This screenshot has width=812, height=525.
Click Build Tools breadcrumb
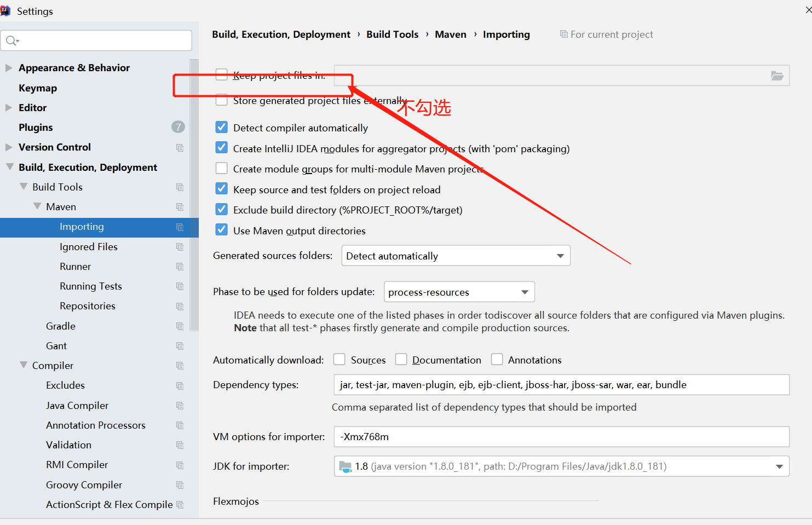pyautogui.click(x=392, y=34)
